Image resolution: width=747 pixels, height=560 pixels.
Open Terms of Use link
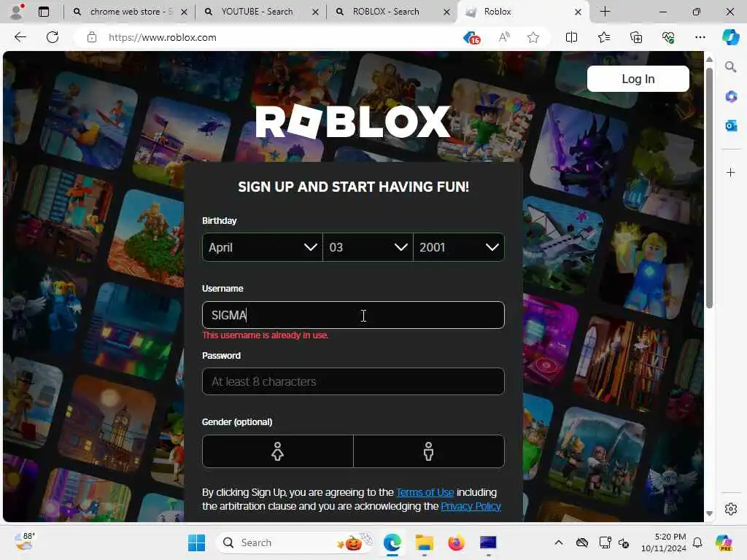pos(425,492)
